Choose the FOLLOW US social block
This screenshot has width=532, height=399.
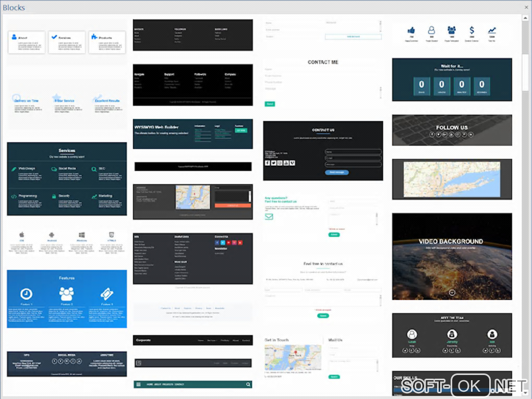pyautogui.click(x=452, y=130)
